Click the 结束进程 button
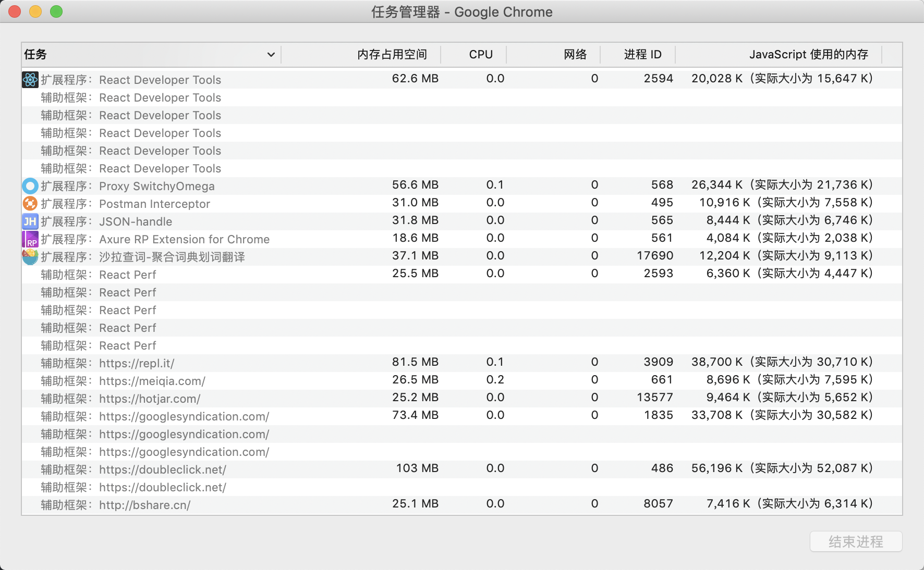924x570 pixels. [856, 542]
